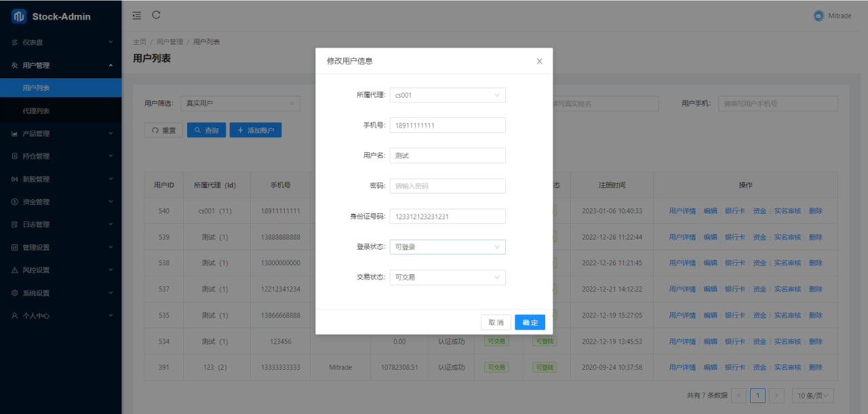Open 仪表盘 dashboard in sidebar
This screenshot has height=414, width=868.
click(x=60, y=42)
